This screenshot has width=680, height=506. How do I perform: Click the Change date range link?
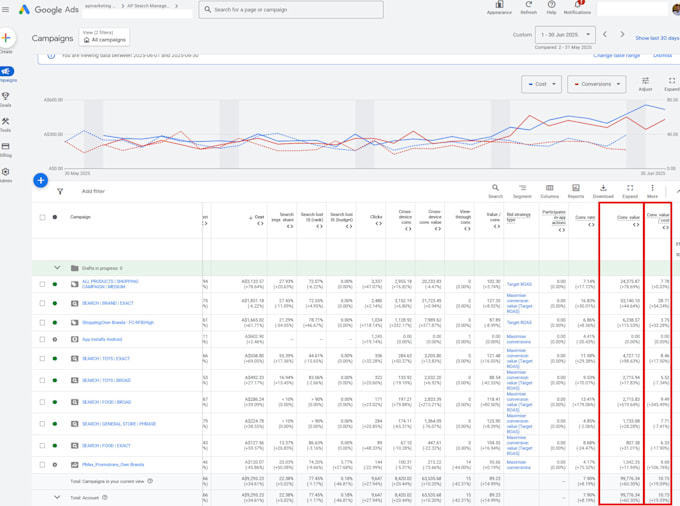tap(616, 55)
